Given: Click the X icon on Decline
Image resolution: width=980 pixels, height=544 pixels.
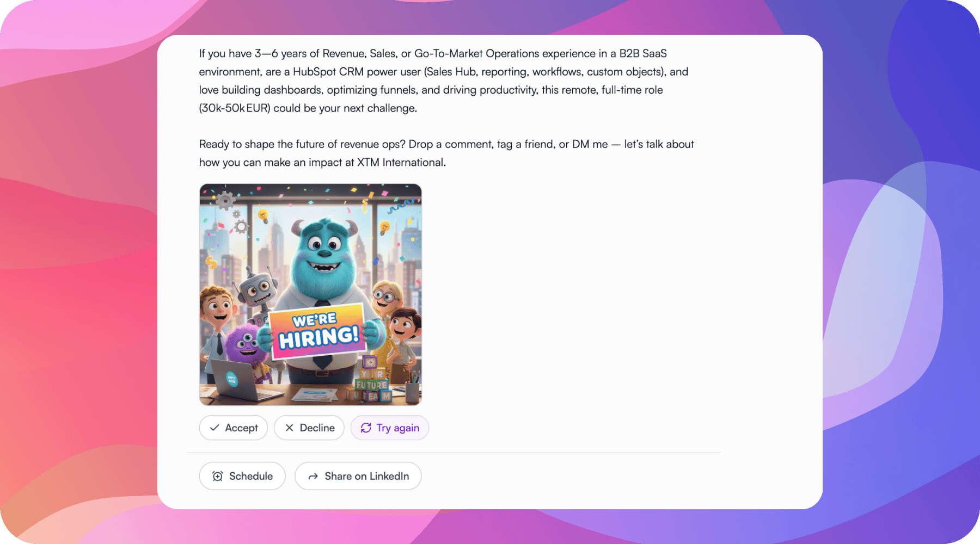Looking at the screenshot, I should click(289, 428).
